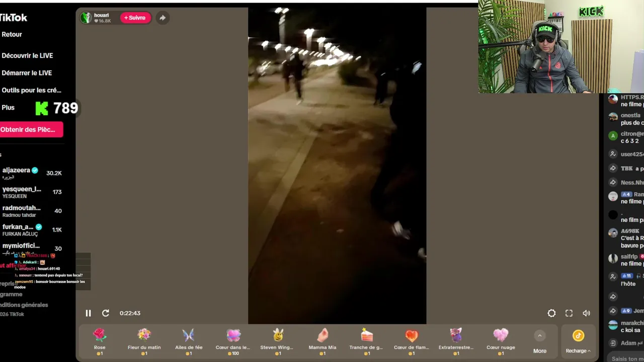Pause the live video
This screenshot has width=644, height=362.
pos(88,313)
